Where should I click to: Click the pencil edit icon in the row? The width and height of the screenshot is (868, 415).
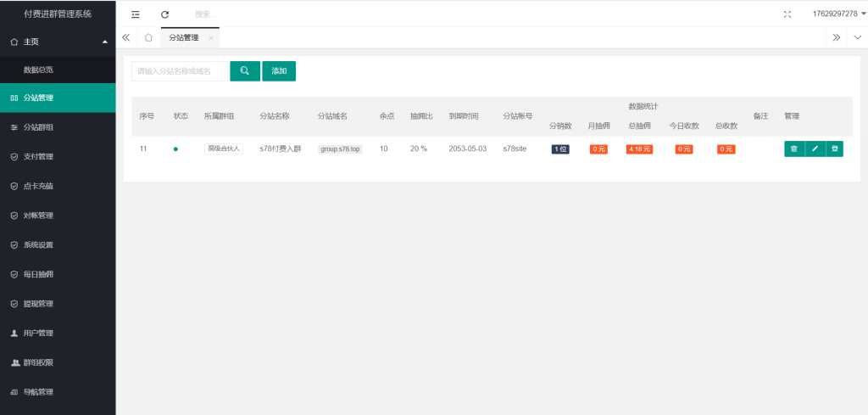click(x=815, y=149)
